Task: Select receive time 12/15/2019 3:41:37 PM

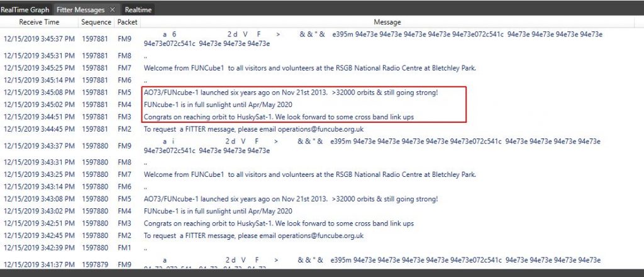Action: tap(40, 264)
